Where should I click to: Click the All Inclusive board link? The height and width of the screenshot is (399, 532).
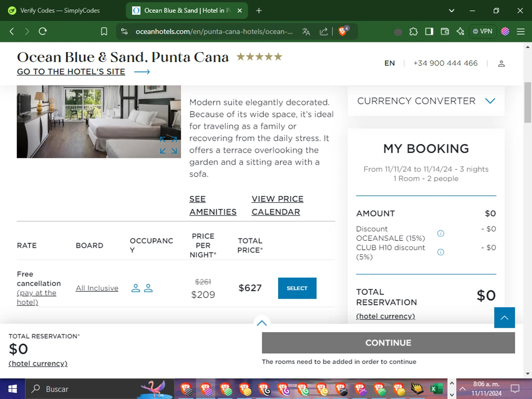[x=97, y=288]
